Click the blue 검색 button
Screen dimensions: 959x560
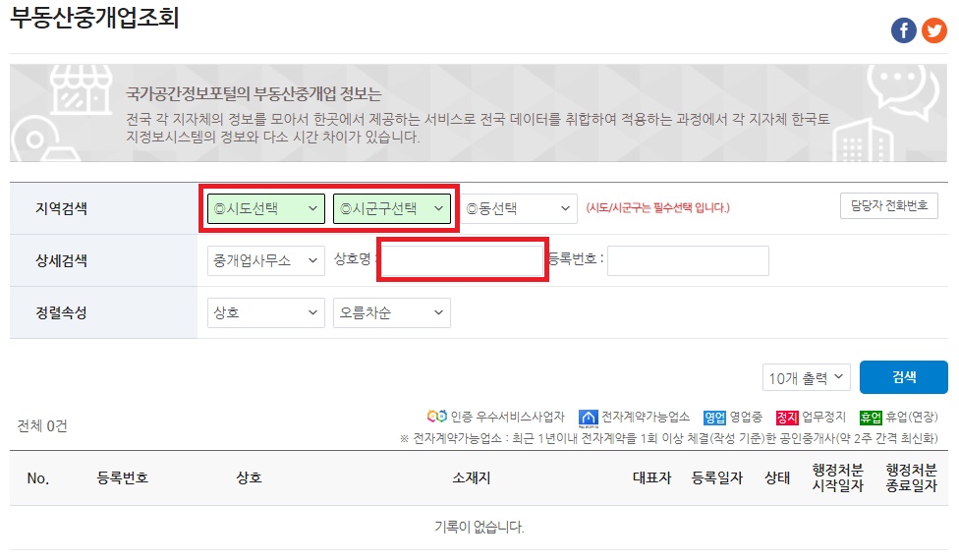tap(904, 377)
